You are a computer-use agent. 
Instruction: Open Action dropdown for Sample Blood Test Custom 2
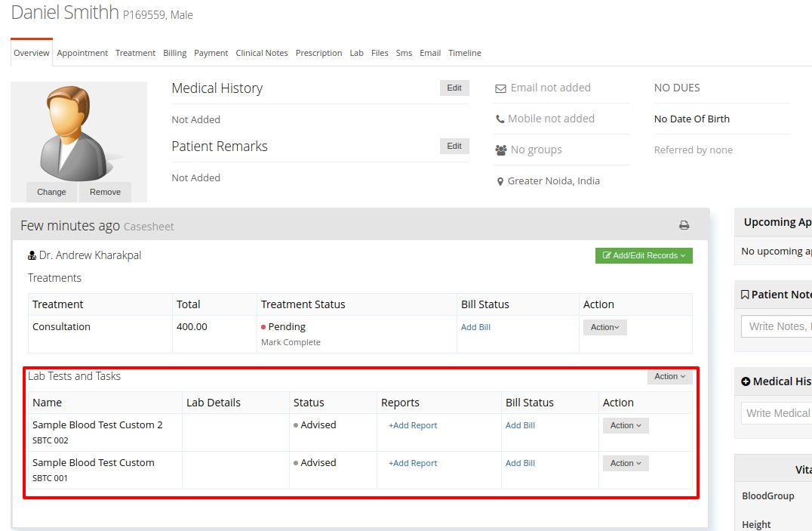[x=626, y=425]
